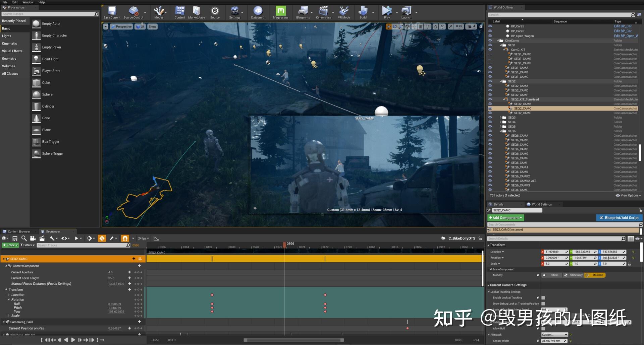Click the Save Current toolbar icon
The width and height of the screenshot is (644, 345).
pos(112,12)
